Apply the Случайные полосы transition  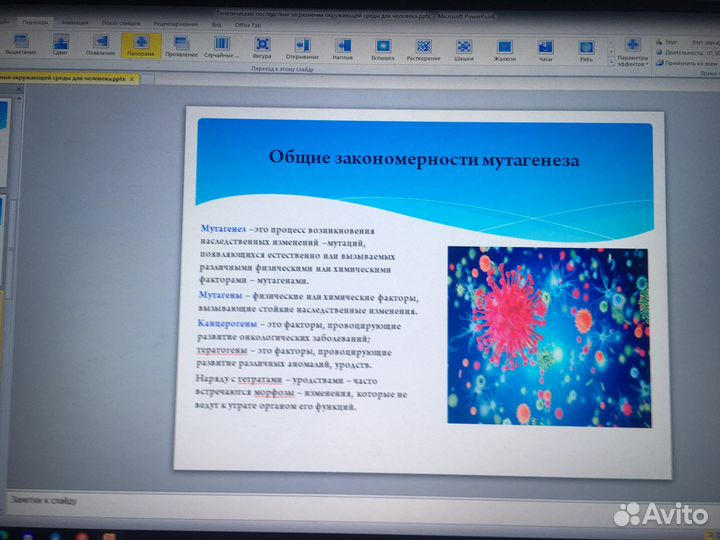click(221, 47)
